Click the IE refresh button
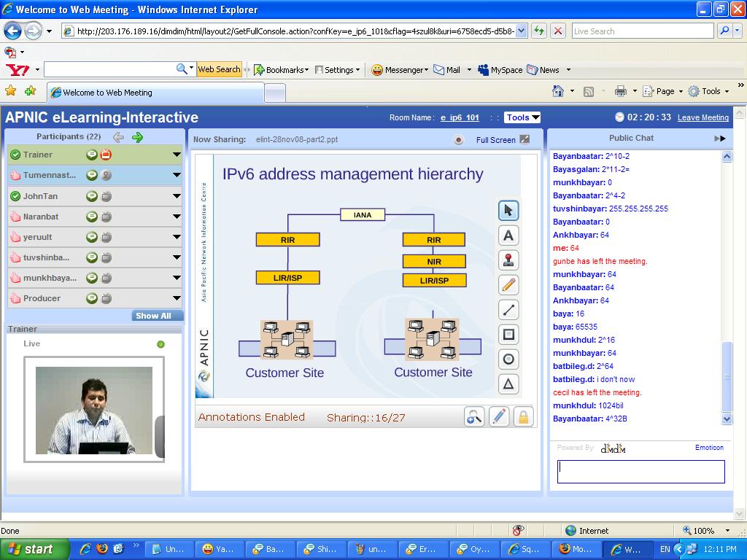Screen dimensions: 747x560 (x=538, y=31)
